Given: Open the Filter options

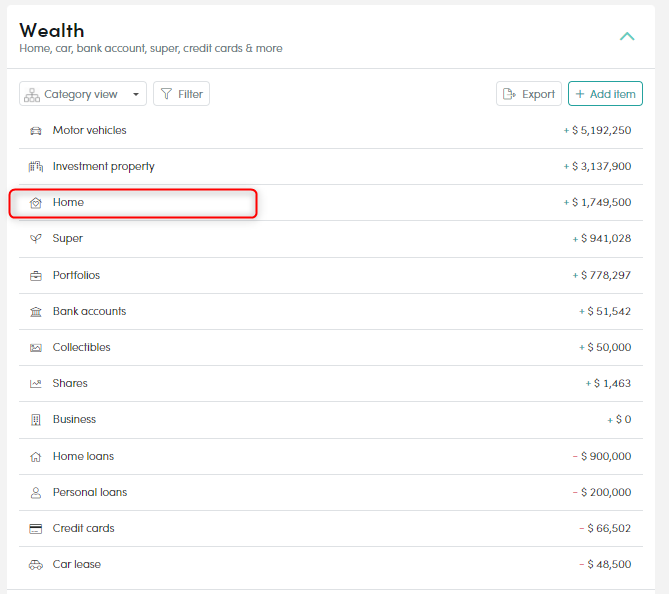Looking at the screenshot, I should [x=181, y=94].
